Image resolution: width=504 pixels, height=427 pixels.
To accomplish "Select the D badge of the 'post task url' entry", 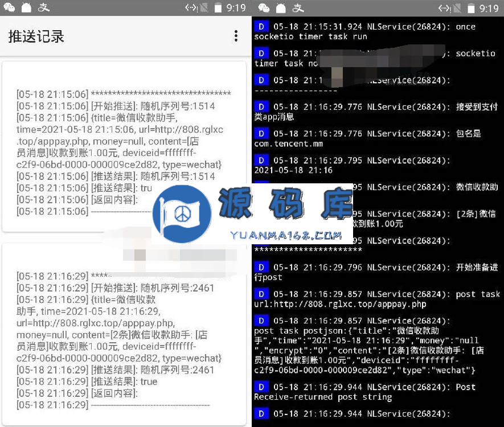I will point(261,294).
